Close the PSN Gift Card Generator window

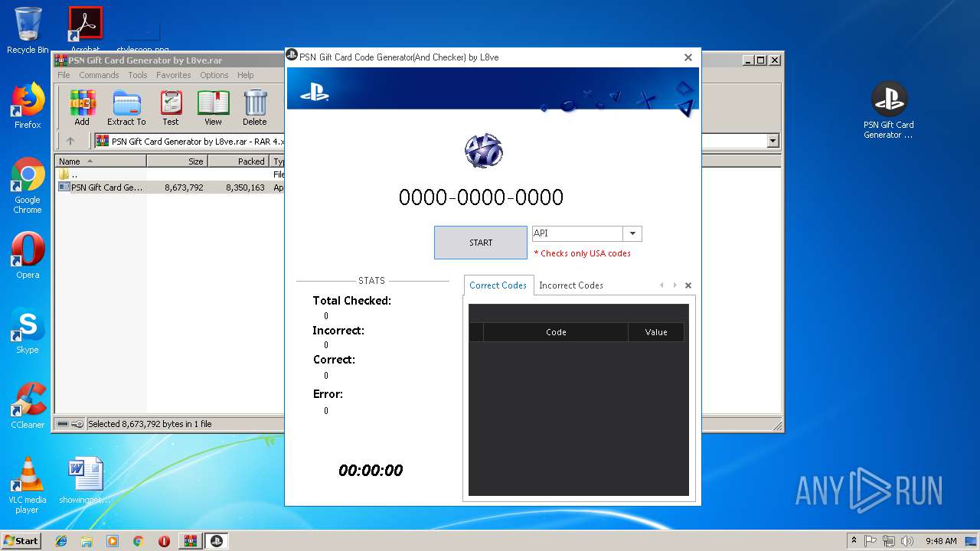click(x=688, y=57)
